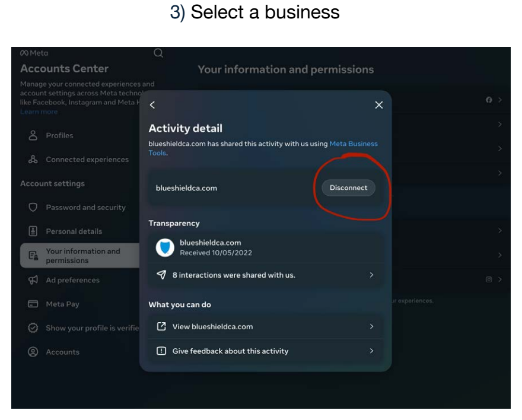
Task: Click the Profiles person icon
Action: pos(33,135)
